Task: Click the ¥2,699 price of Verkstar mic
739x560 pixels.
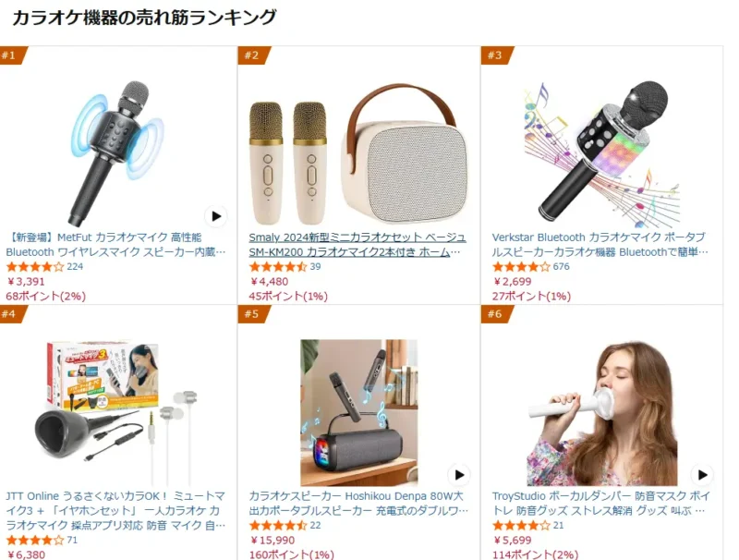Action: pos(513,282)
